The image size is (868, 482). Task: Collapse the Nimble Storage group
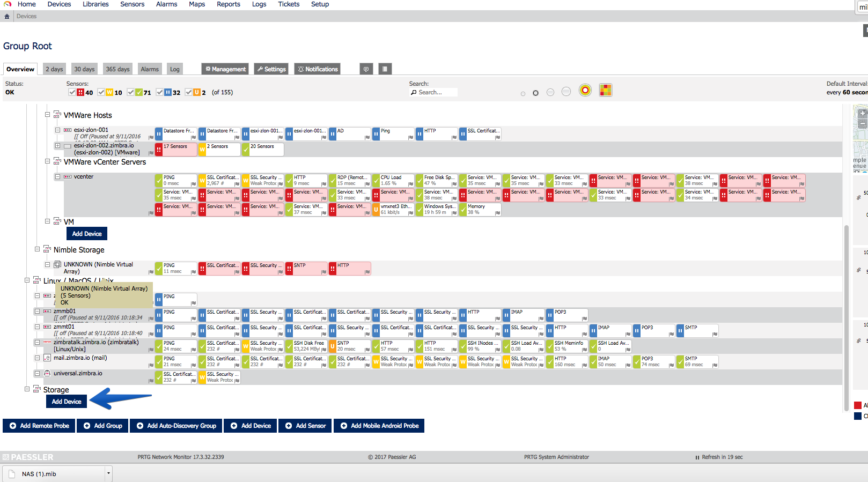click(x=37, y=249)
